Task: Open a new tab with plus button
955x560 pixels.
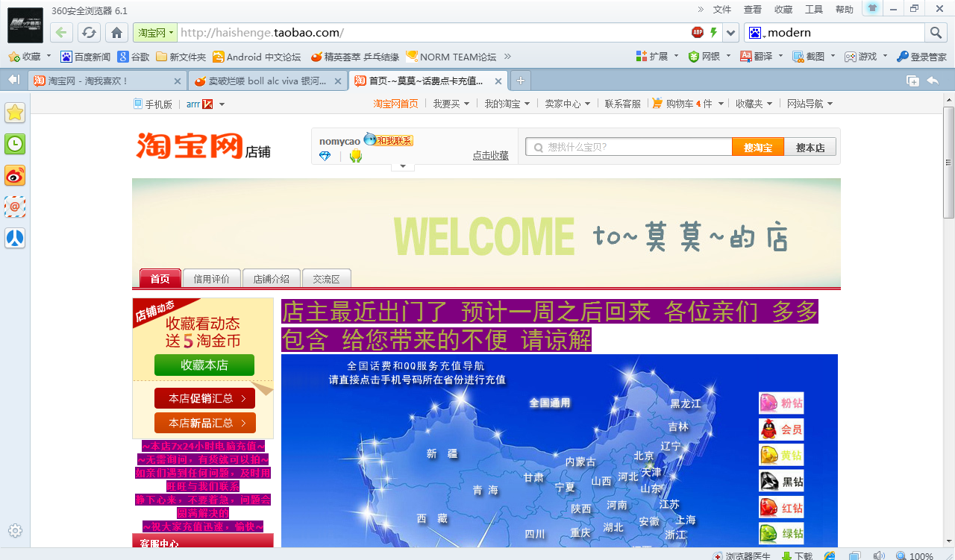Action: (x=521, y=81)
